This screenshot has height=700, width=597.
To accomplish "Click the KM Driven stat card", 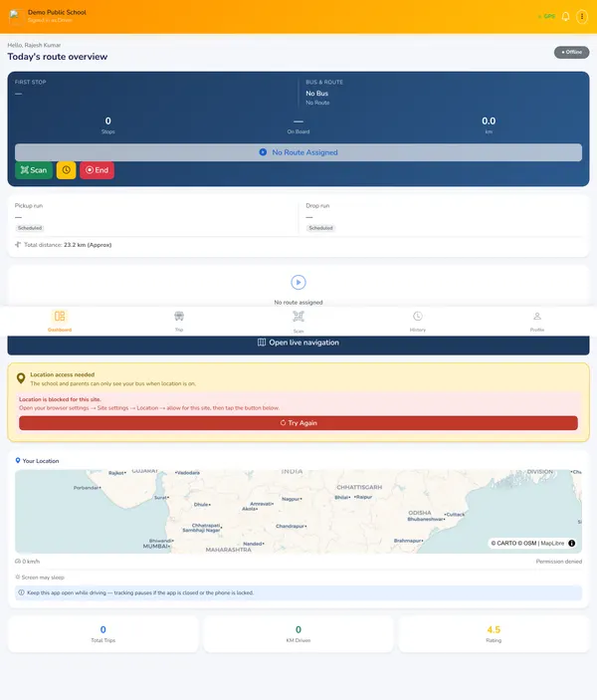I will [298, 634].
